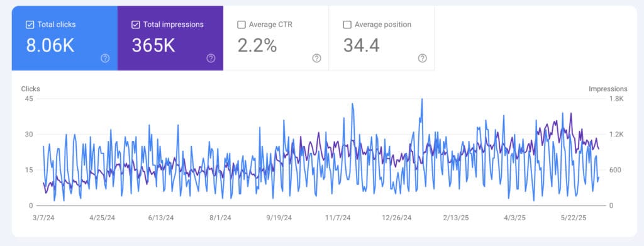Click the Average position label
The height and width of the screenshot is (246, 644).
(383, 25)
